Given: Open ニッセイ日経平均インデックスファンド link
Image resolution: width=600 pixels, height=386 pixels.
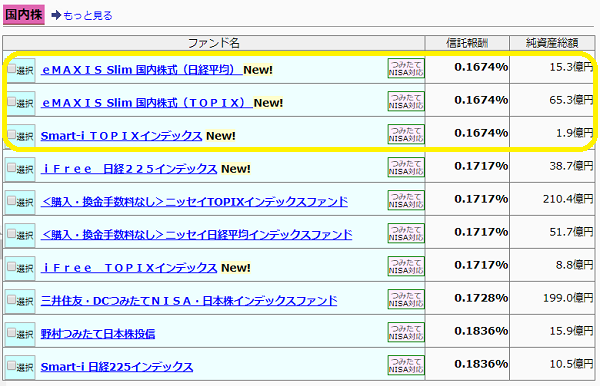Looking at the screenshot, I should (196, 235).
